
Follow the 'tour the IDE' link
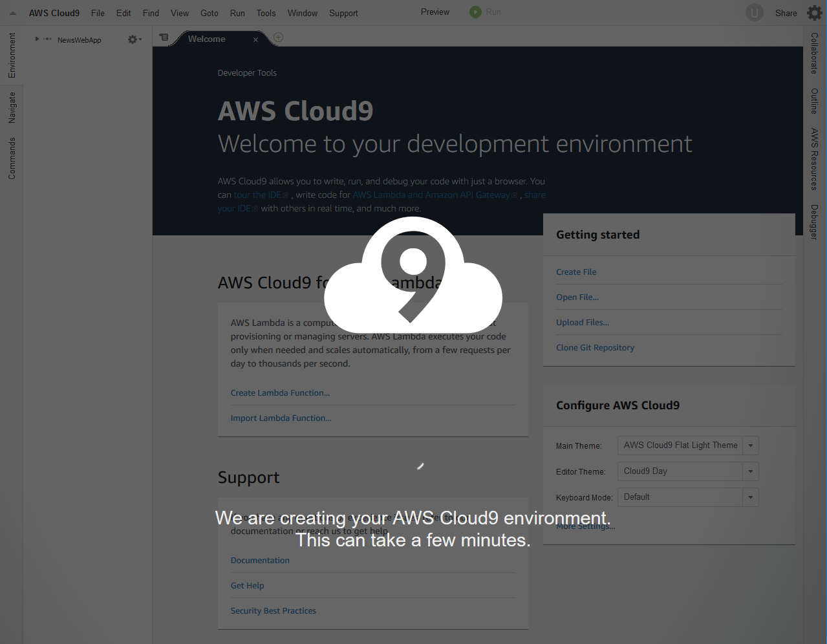point(261,195)
